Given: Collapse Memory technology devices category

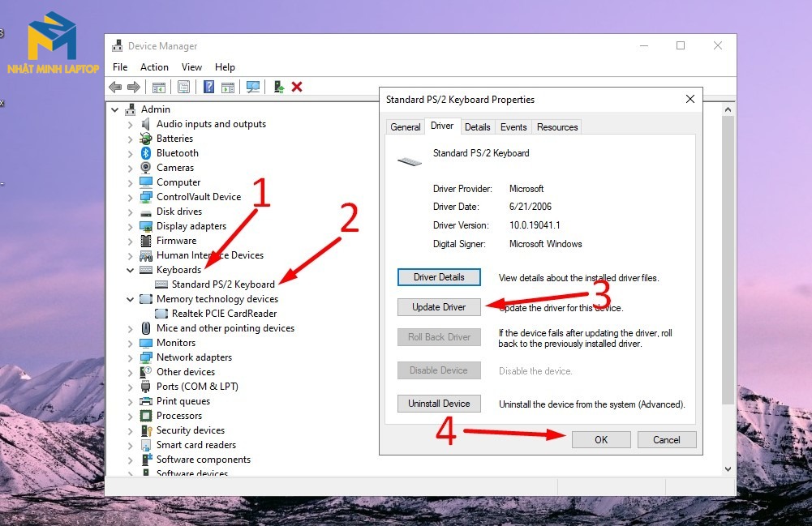Looking at the screenshot, I should (130, 299).
